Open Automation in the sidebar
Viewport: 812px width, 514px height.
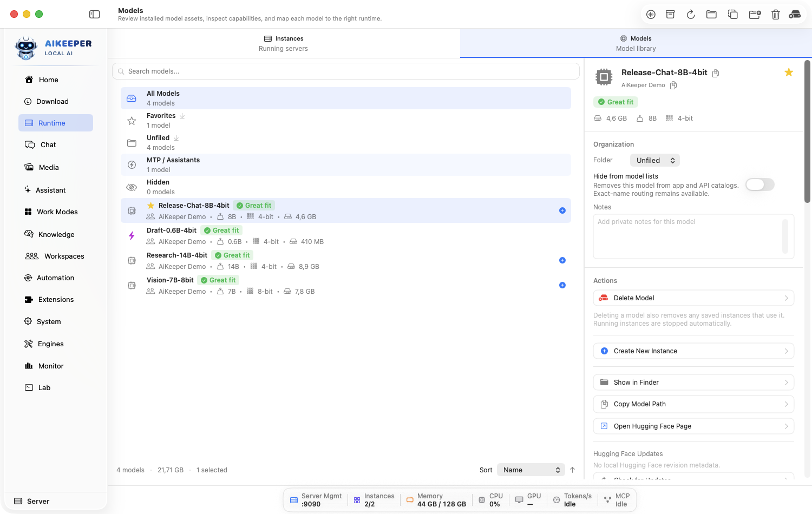pyautogui.click(x=56, y=278)
